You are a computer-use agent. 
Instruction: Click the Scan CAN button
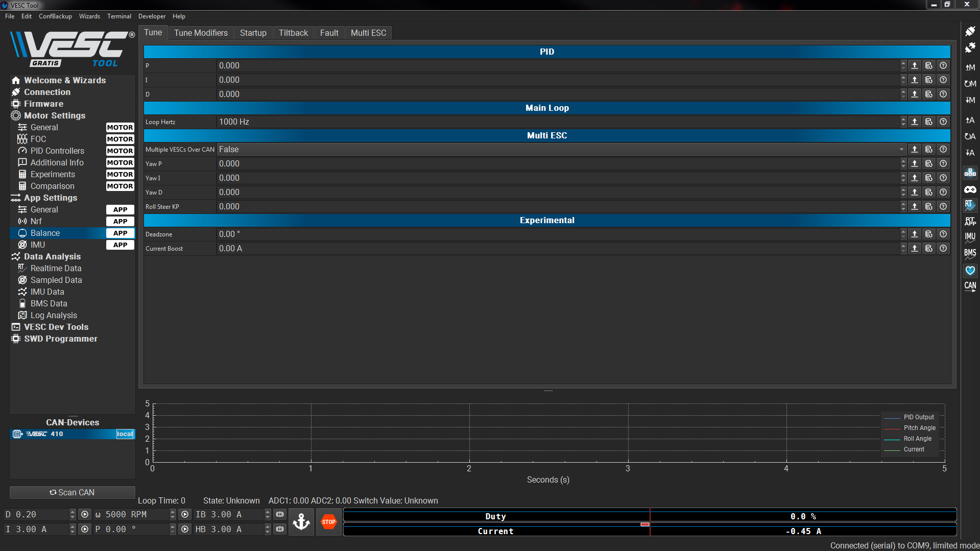(73, 492)
